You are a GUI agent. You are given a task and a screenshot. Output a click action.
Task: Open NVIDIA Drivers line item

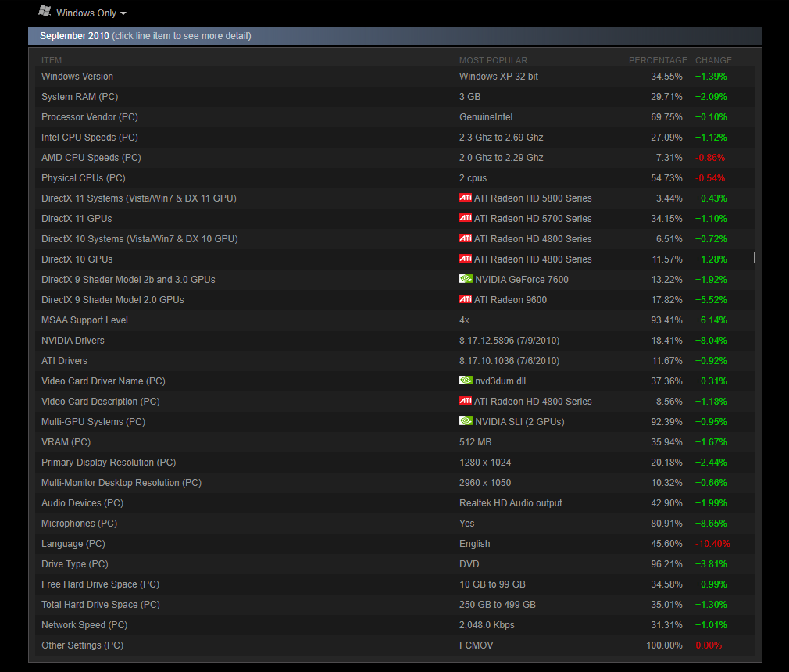tap(395, 340)
